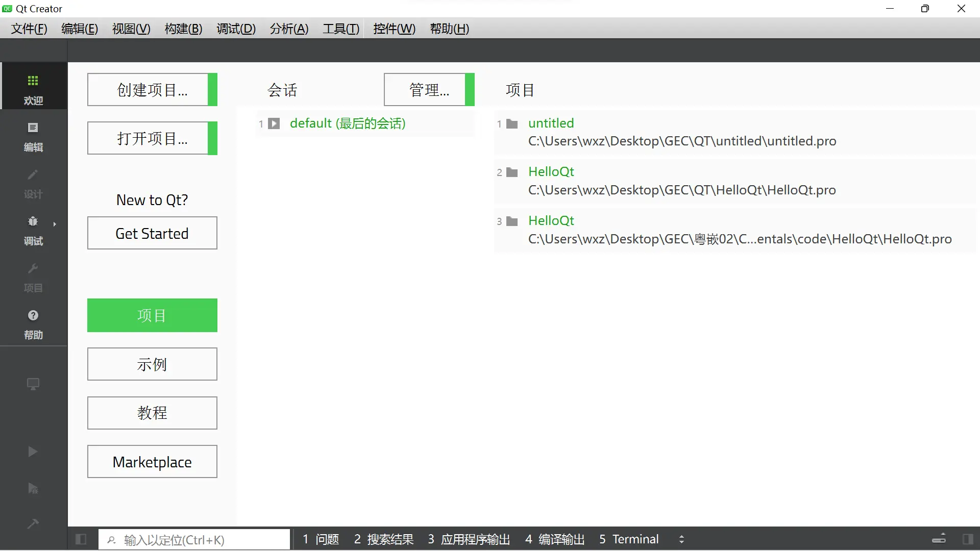The height and width of the screenshot is (551, 980).
Task: Close the Qt Creator window
Action: (x=961, y=9)
